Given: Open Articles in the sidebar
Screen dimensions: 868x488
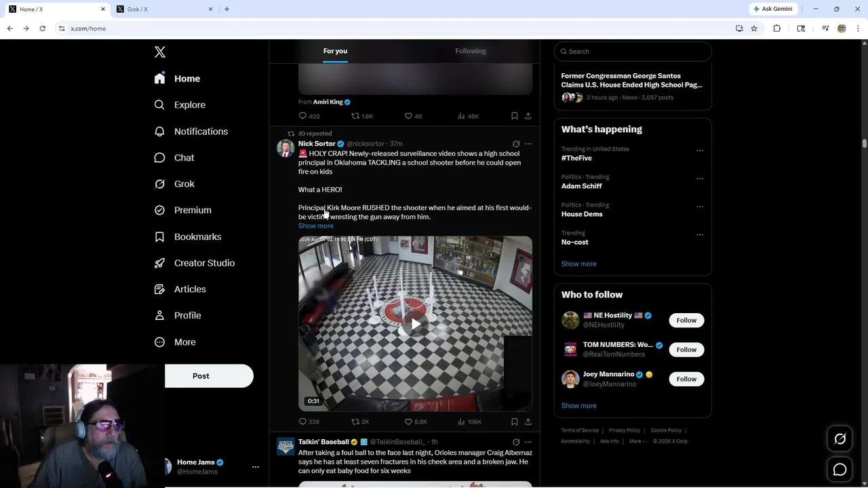Looking at the screenshot, I should pyautogui.click(x=180, y=289).
